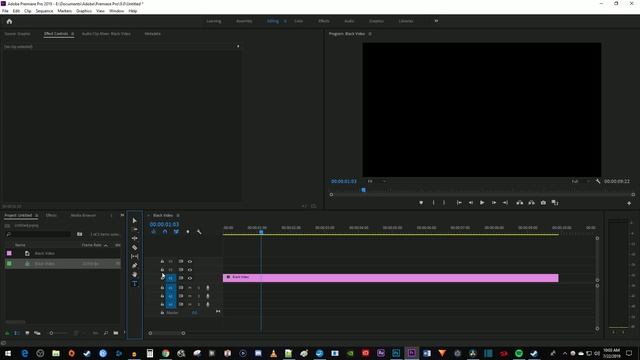This screenshot has height=360, width=640.
Task: Toggle timeline snapping magnet
Action: coord(165,232)
